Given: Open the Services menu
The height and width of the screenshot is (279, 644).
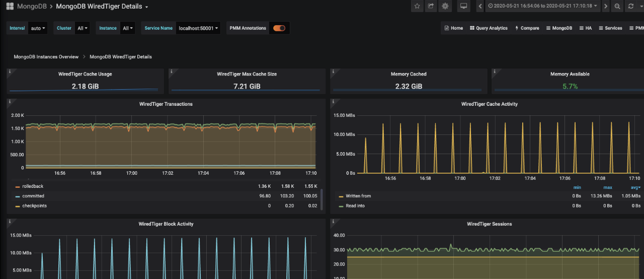Looking at the screenshot, I should (x=610, y=28).
